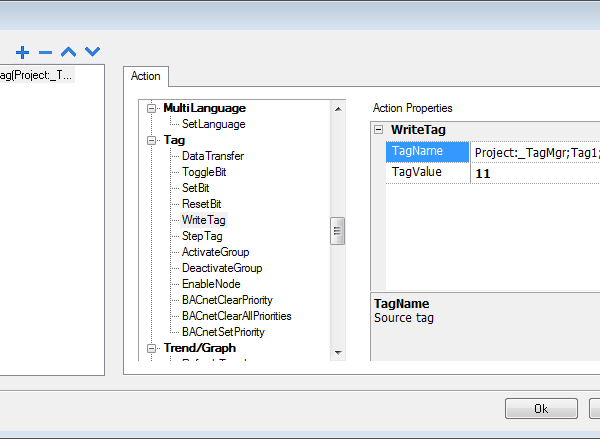Remove action using the minus icon
The image size is (600, 439).
click(46, 52)
